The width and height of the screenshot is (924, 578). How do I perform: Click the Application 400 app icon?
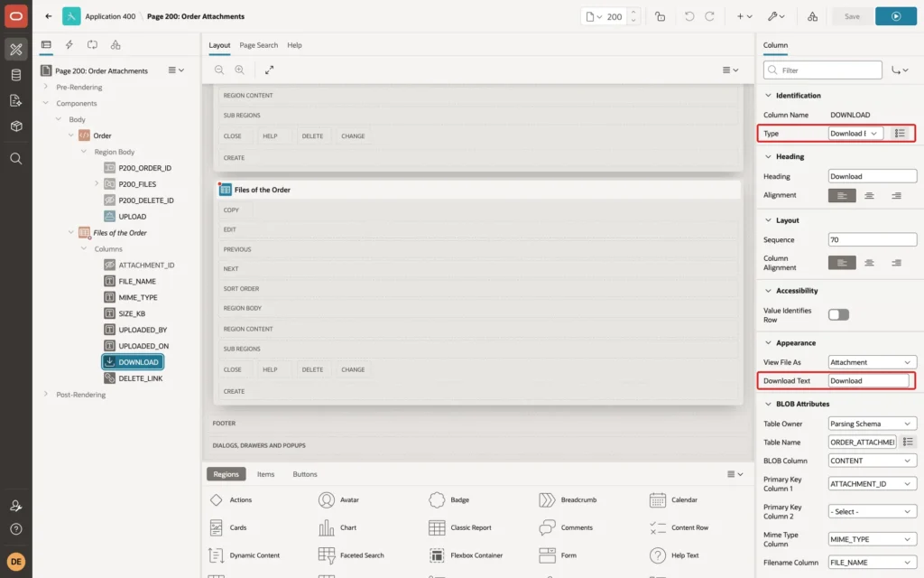pos(71,16)
